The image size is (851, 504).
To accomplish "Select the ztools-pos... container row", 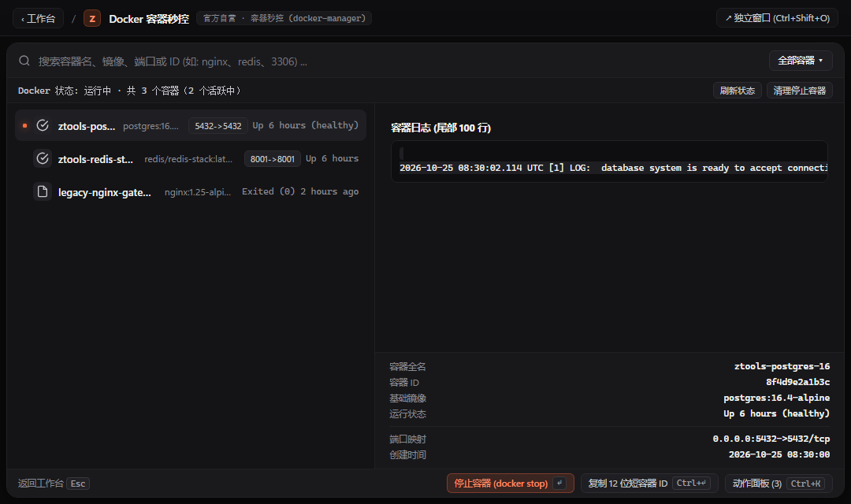I will (191, 125).
